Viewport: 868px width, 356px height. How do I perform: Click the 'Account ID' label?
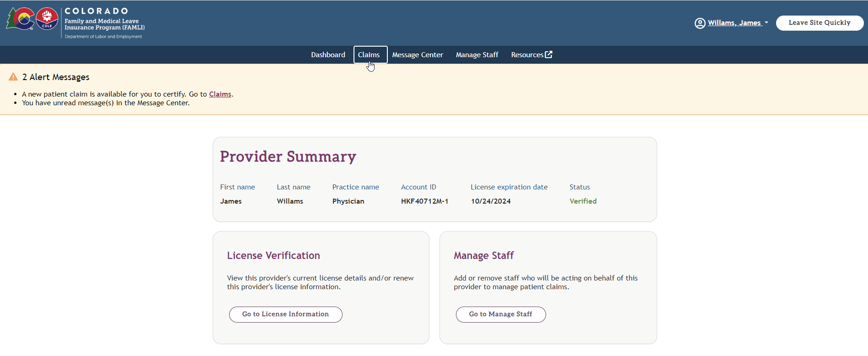418,187
